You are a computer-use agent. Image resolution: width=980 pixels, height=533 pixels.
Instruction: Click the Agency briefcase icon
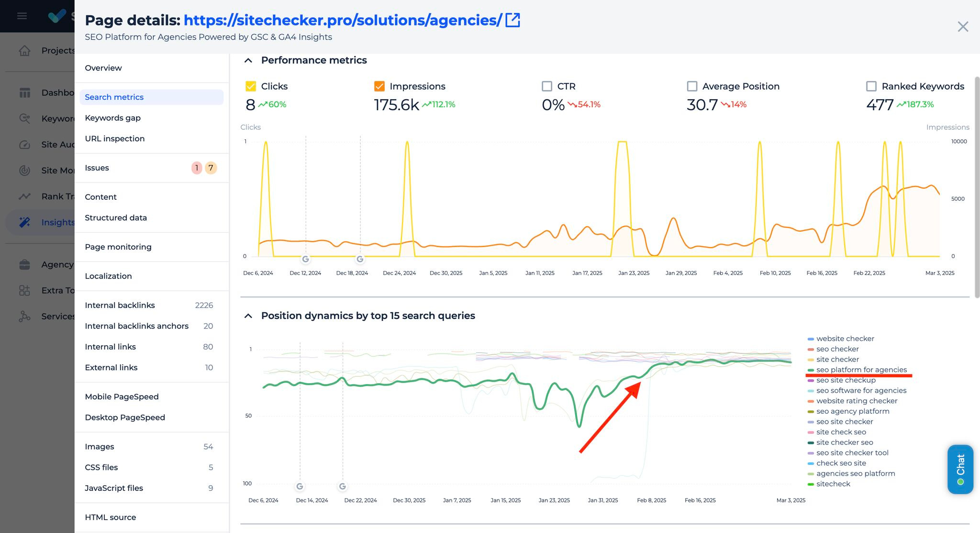tap(24, 264)
